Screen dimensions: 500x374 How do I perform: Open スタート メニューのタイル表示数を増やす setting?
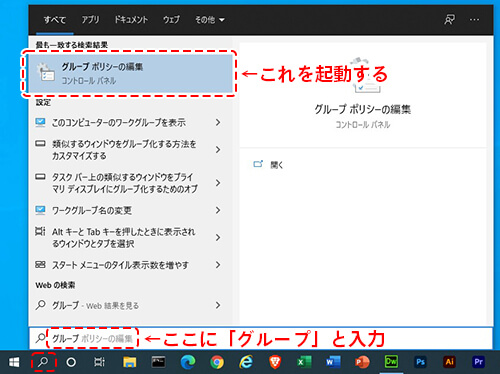click(130, 265)
